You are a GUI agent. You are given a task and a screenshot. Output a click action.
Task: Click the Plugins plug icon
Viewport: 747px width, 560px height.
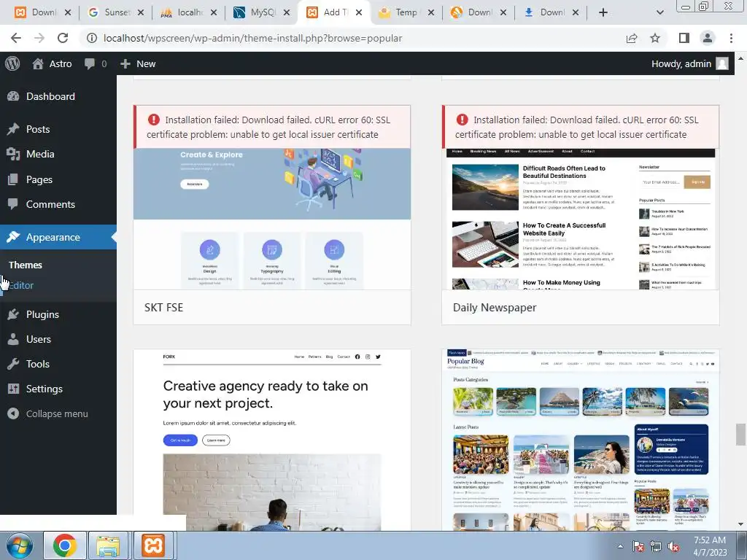(x=13, y=314)
